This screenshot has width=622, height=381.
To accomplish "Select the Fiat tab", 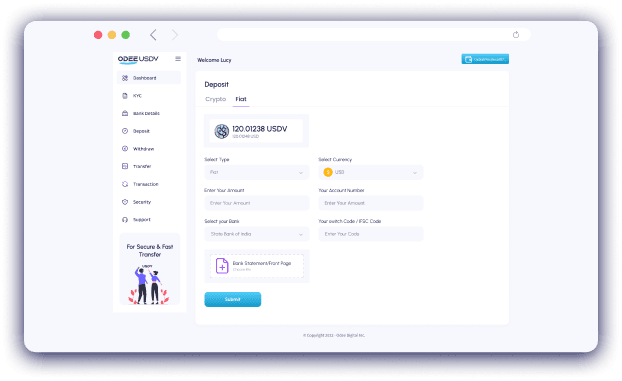I will pos(241,99).
